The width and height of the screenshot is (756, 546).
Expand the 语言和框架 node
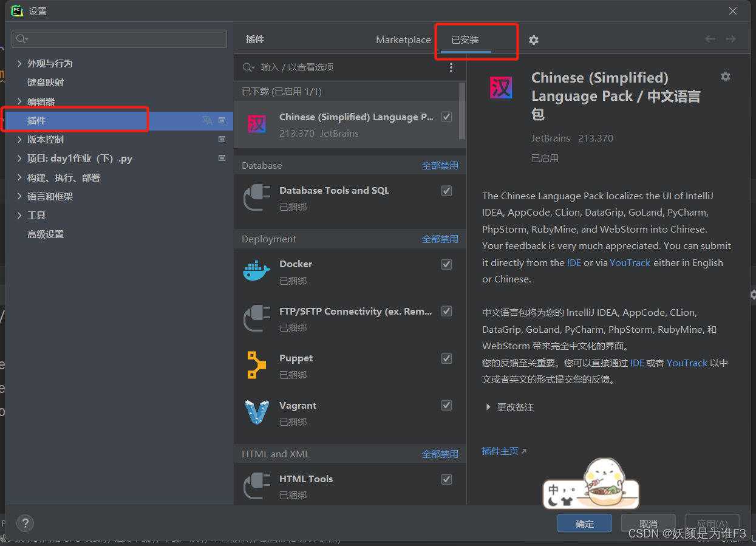click(x=19, y=196)
